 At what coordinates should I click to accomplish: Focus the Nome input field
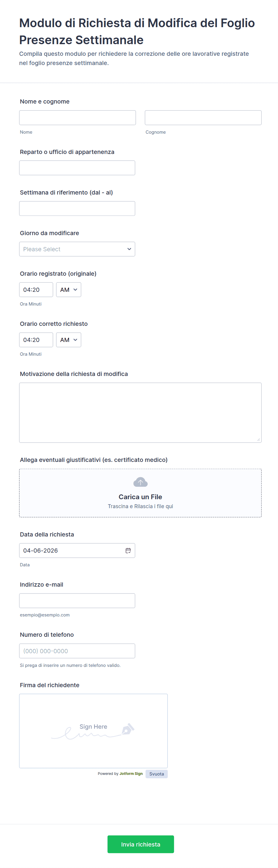pos(77,118)
